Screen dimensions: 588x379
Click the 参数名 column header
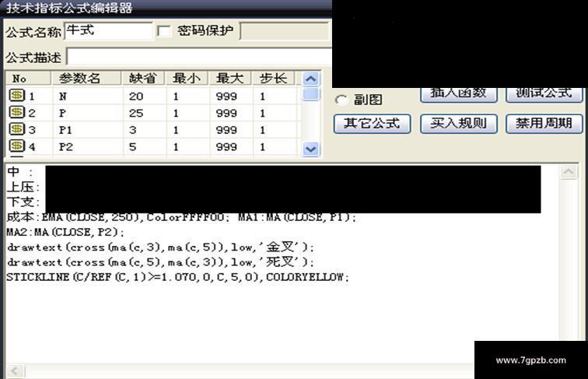[x=86, y=79]
